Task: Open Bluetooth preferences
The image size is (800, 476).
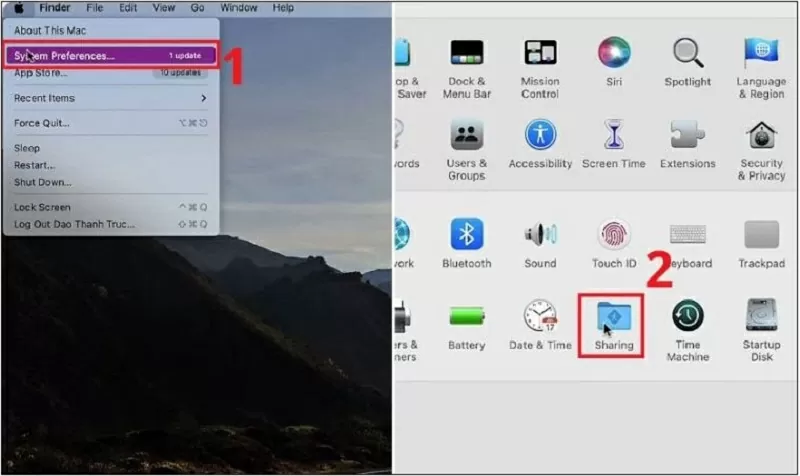Action: point(466,243)
